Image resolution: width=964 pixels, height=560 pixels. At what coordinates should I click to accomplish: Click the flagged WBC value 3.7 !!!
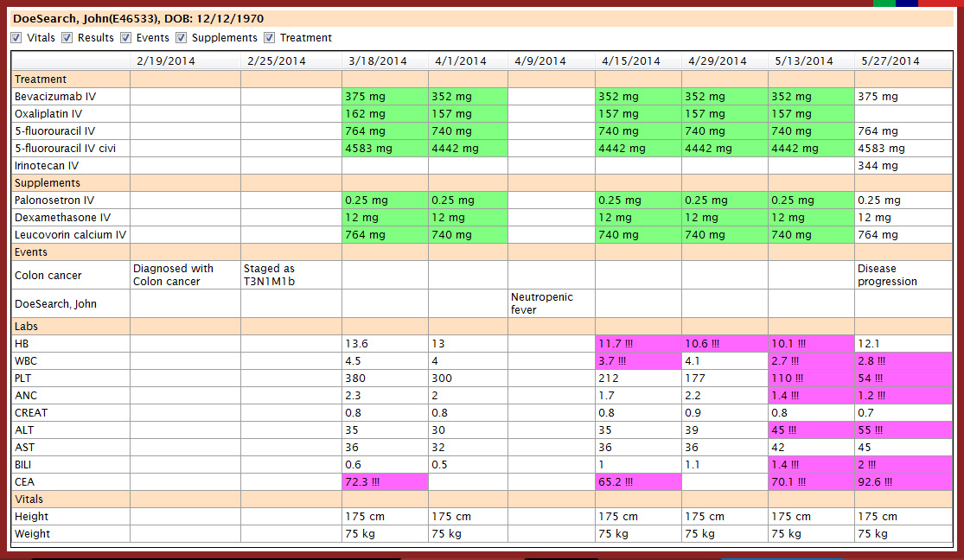(x=638, y=361)
